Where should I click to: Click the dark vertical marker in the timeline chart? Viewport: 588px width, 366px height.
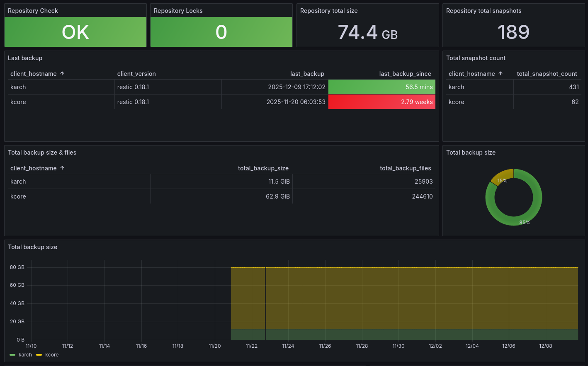pyautogui.click(x=265, y=303)
